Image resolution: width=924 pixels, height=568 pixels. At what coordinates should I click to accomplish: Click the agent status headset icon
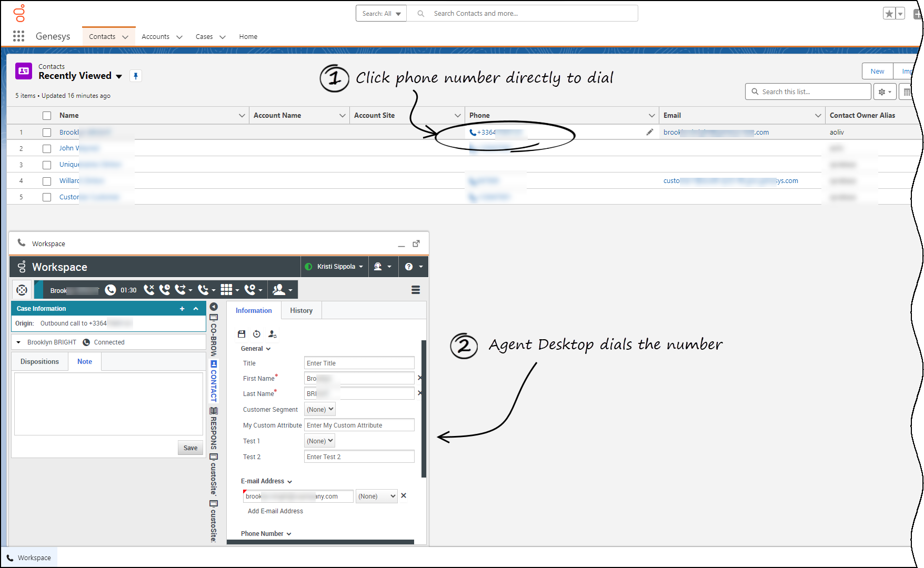(x=383, y=267)
